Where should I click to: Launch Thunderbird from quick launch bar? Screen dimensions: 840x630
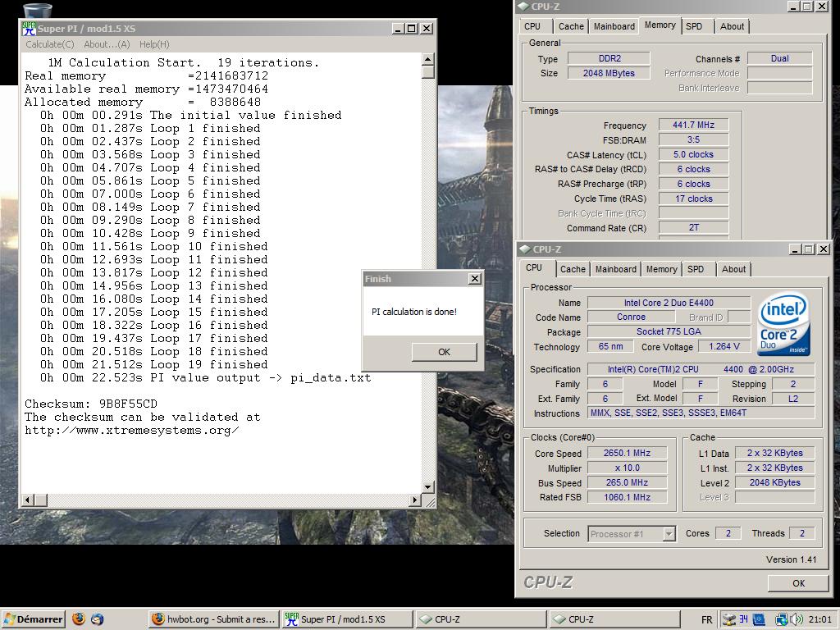(97, 619)
